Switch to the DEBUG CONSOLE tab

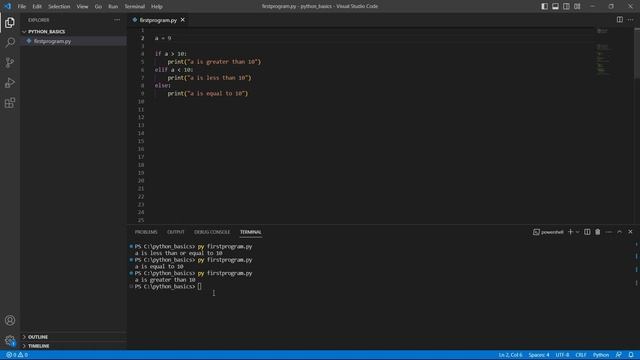pyautogui.click(x=212, y=232)
